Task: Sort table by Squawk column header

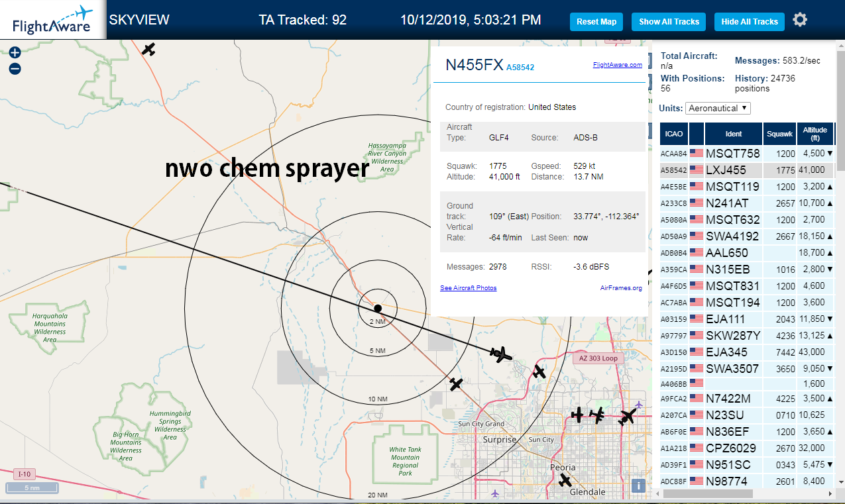Action: [780, 134]
